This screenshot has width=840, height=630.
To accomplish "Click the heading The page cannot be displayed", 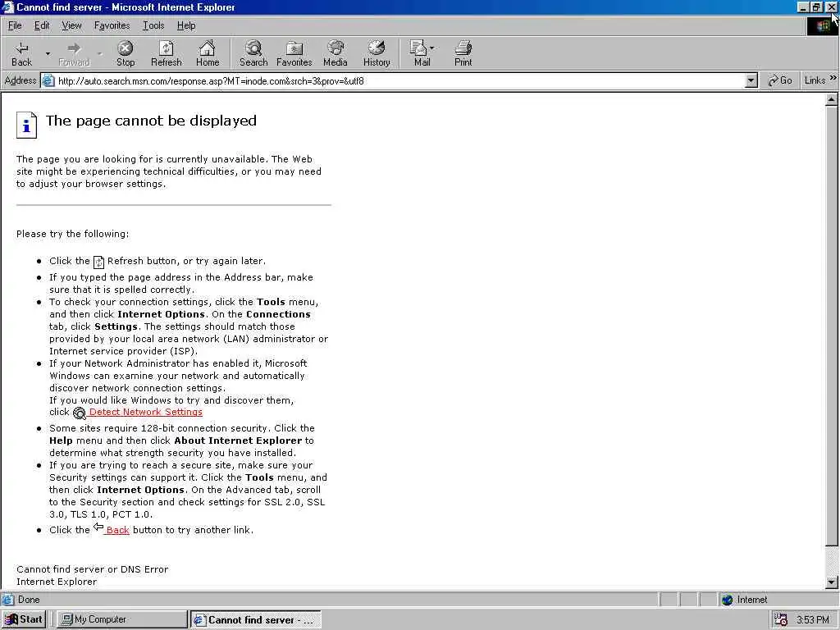I will point(151,121).
